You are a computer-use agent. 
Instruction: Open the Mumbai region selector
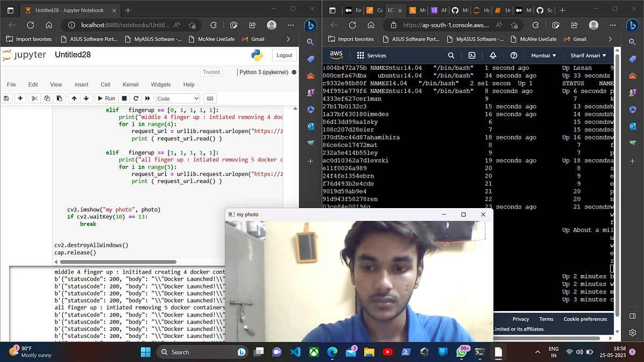543,55
